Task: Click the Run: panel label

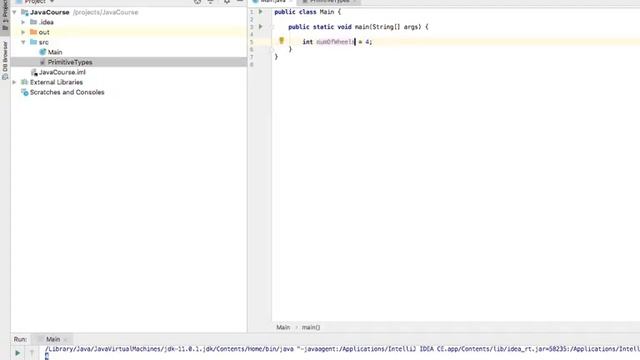Action: point(20,339)
